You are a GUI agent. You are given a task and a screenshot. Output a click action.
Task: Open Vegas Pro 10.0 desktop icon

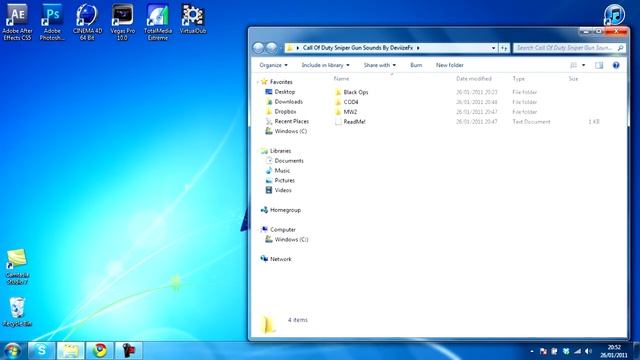pyautogui.click(x=122, y=22)
